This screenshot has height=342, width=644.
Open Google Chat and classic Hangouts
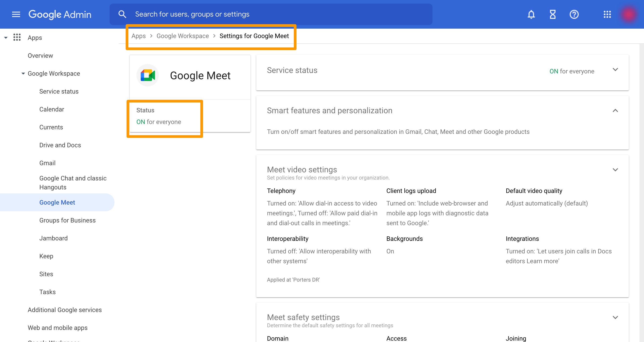(73, 183)
